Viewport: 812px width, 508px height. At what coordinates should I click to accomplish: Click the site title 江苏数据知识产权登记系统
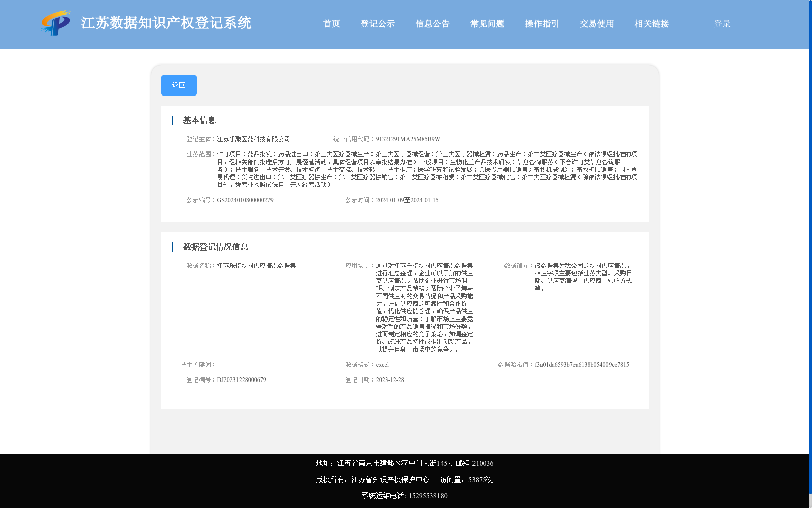click(x=166, y=23)
